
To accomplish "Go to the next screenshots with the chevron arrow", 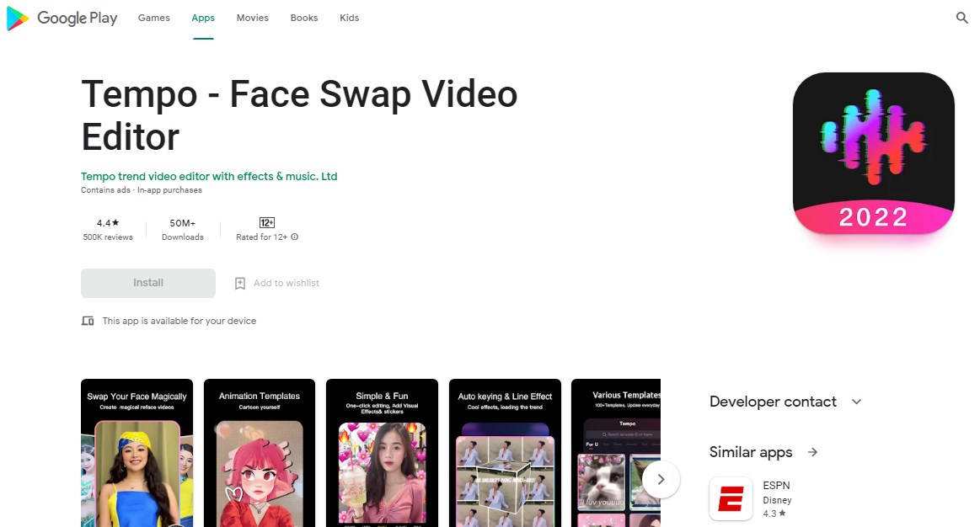I will pos(661,480).
